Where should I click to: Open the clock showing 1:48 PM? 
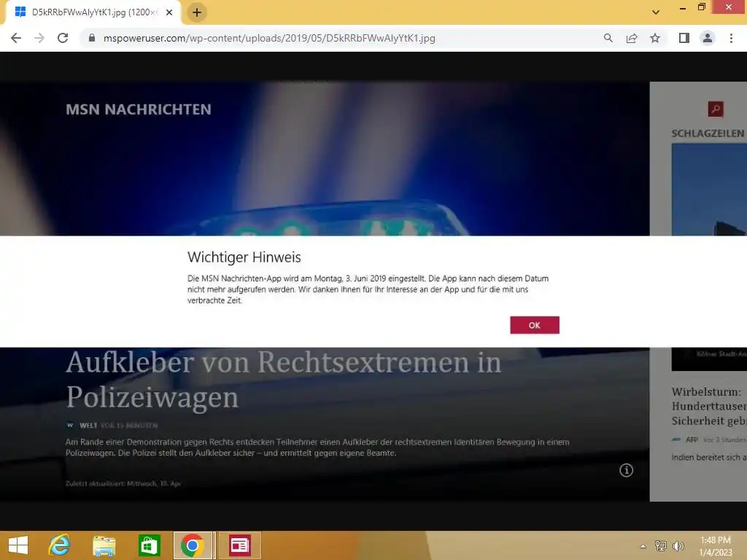click(x=716, y=546)
